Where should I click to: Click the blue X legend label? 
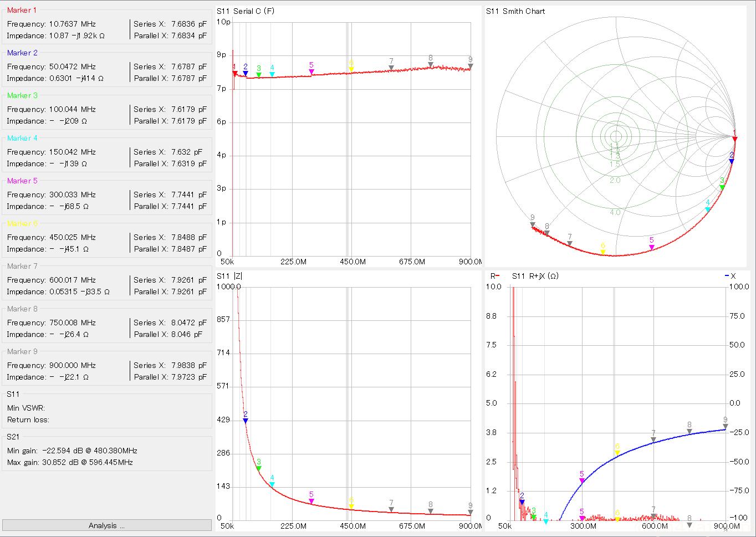[x=731, y=276]
